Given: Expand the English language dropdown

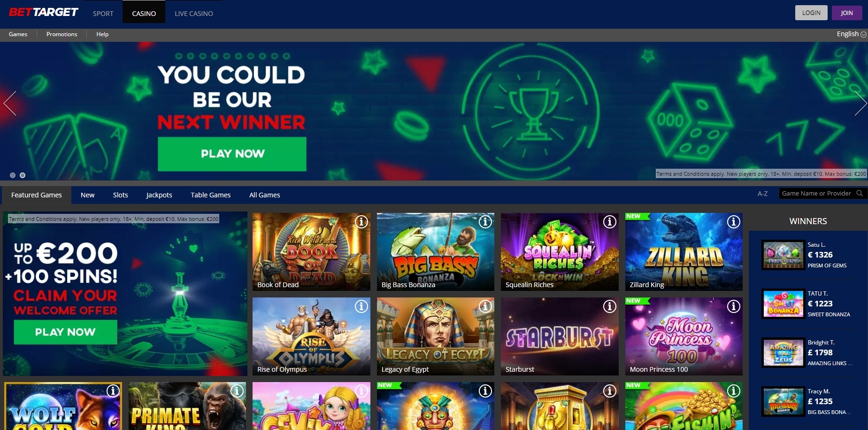Looking at the screenshot, I should coord(852,34).
